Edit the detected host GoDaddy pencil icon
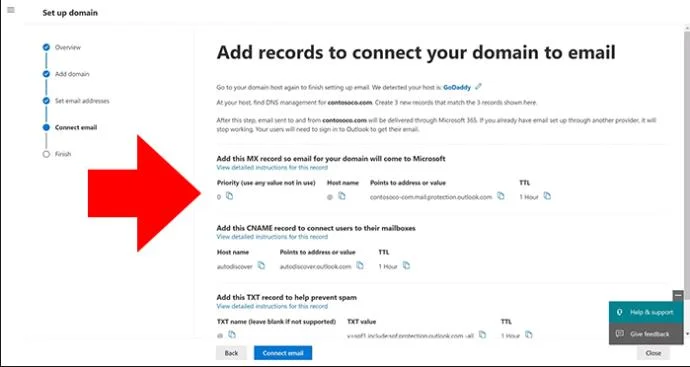The image size is (690, 367). tap(478, 87)
